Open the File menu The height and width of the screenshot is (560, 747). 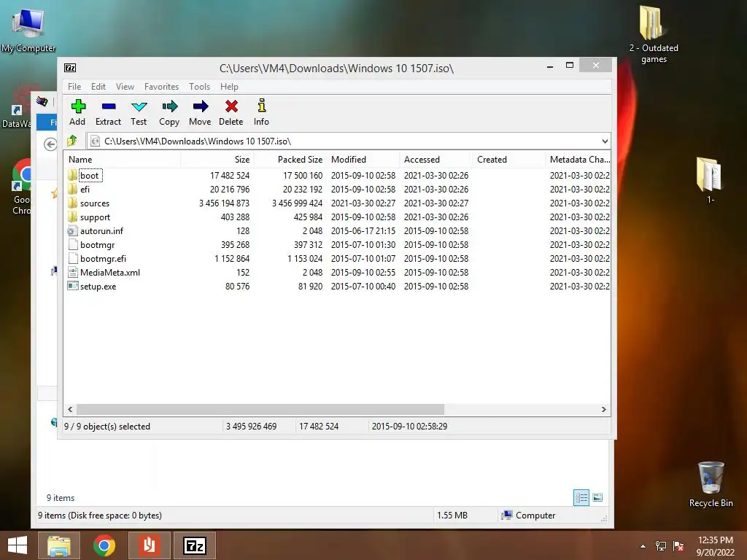74,87
